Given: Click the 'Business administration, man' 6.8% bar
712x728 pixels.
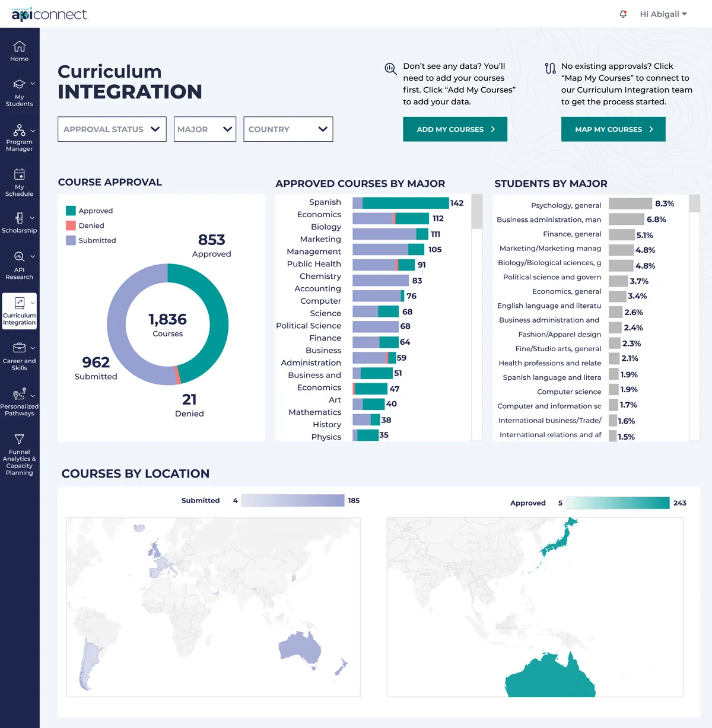Looking at the screenshot, I should [626, 220].
